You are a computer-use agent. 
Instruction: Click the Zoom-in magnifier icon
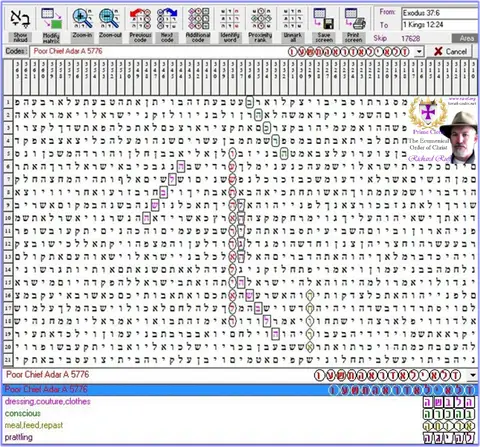[x=82, y=18]
